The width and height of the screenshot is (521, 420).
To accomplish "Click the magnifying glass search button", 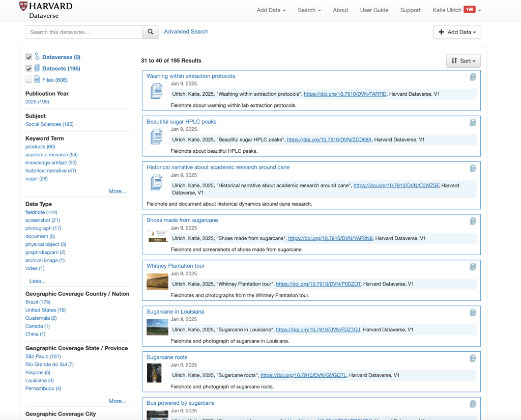I will [150, 32].
